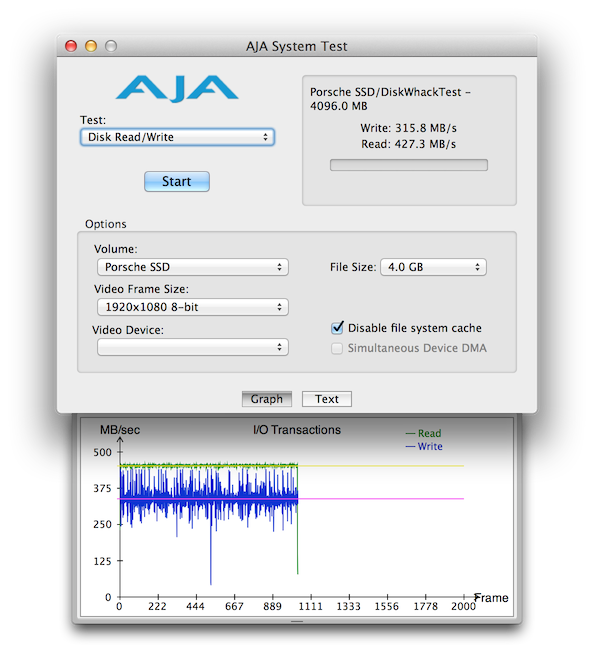Click the Write: 315.8 MB/s result
The image size is (594, 648).
coord(408,128)
